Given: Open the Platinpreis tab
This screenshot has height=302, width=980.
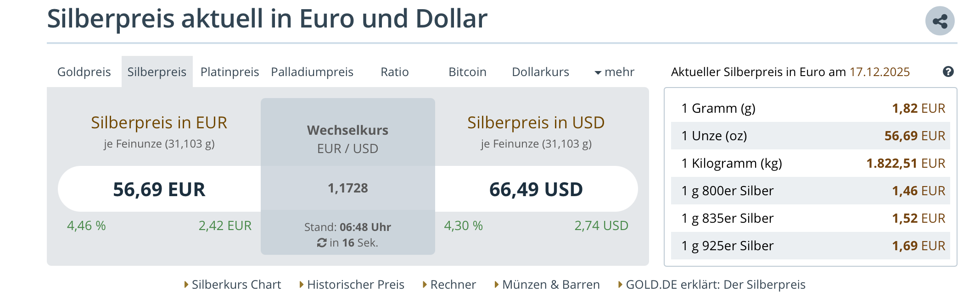Looking at the screenshot, I should [230, 72].
